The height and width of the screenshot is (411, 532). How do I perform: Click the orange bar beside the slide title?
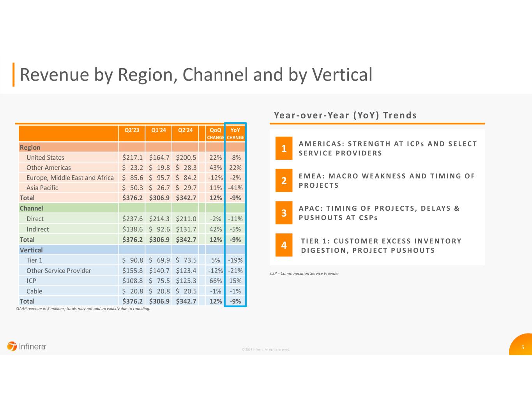click(x=14, y=74)
